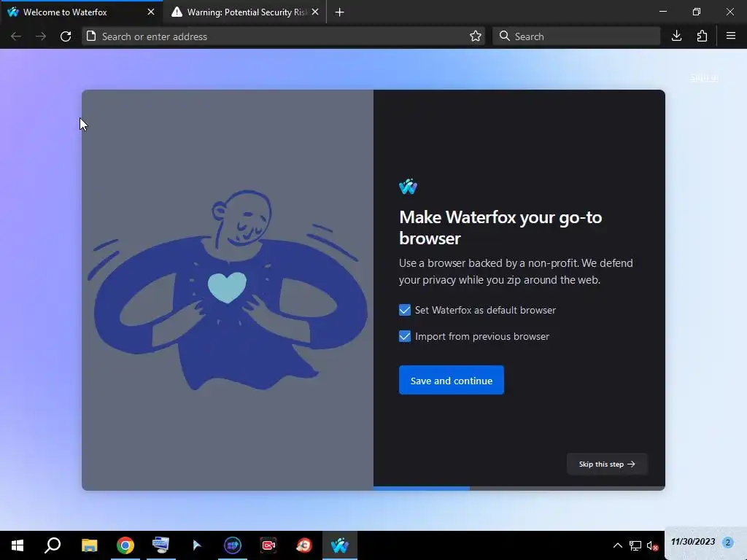747x560 pixels.
Task: Switch to Warning: Potential Security Risk tab
Action: tap(245, 12)
